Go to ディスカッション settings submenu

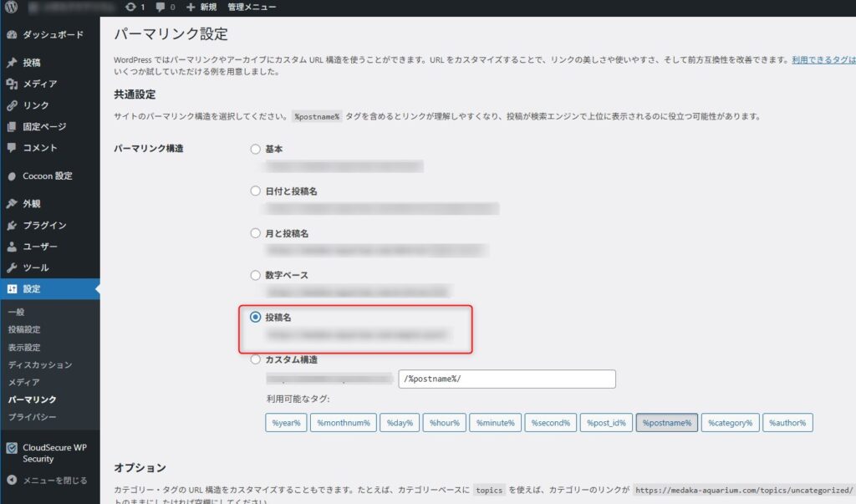[39, 364]
